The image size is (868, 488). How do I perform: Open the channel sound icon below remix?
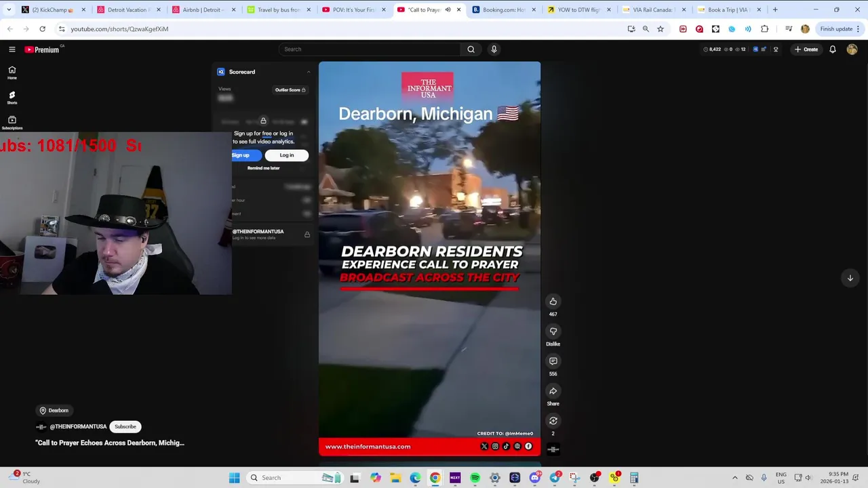[553, 449]
